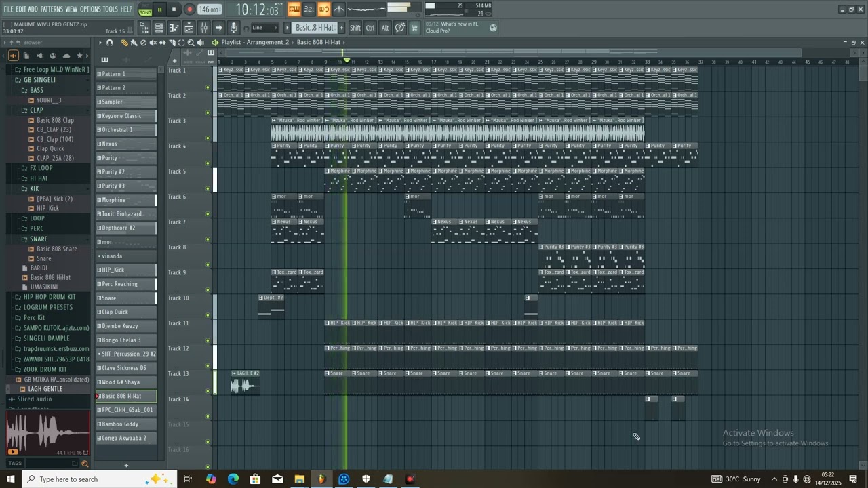The image size is (868, 488).
Task: Select the Slice tool in playlist toolbar
Action: [x=172, y=43]
